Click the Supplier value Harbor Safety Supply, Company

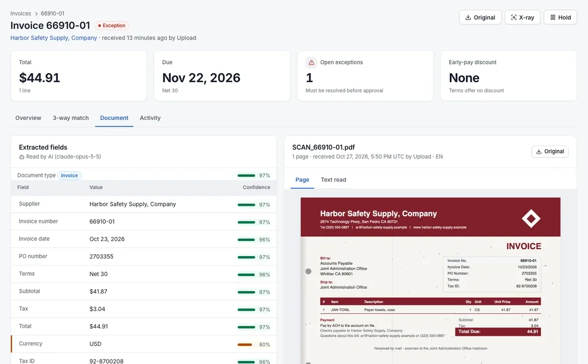tap(133, 204)
